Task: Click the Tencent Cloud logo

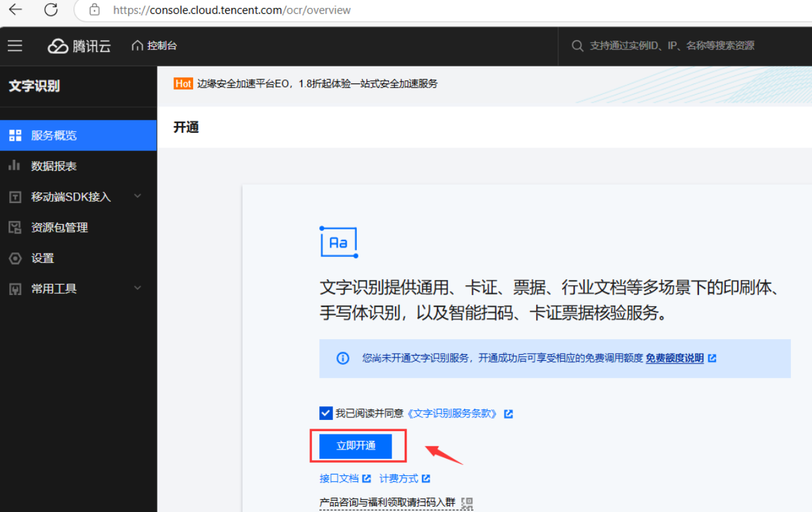Action: (79, 46)
